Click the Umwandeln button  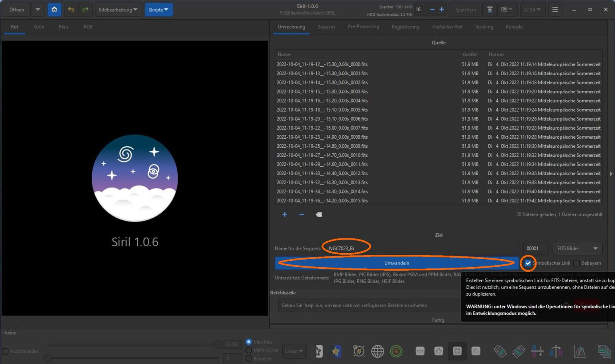pos(396,263)
